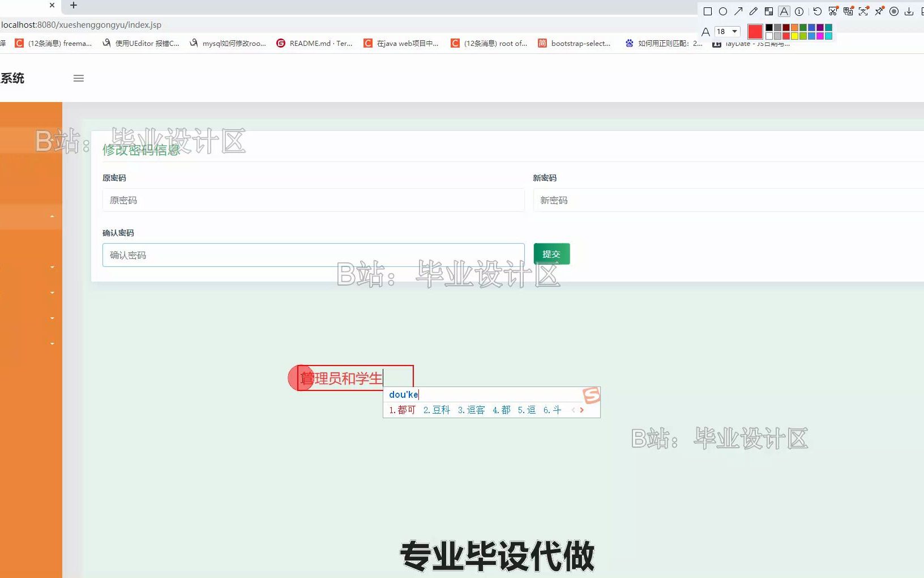The image size is (924, 578).
Task: Open the 在java web项目中 bookmark
Action: 401,43
